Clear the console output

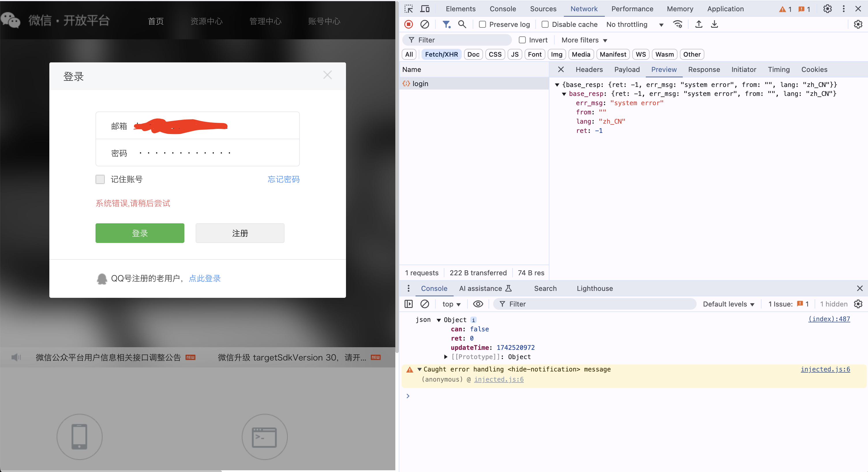pyautogui.click(x=424, y=304)
